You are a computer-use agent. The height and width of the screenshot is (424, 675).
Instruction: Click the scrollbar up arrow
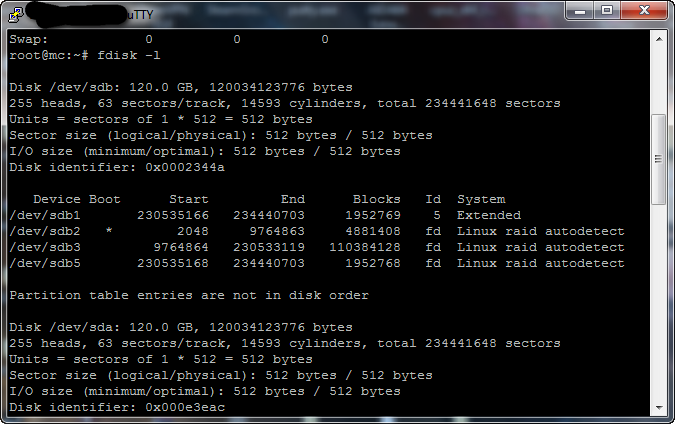click(659, 39)
